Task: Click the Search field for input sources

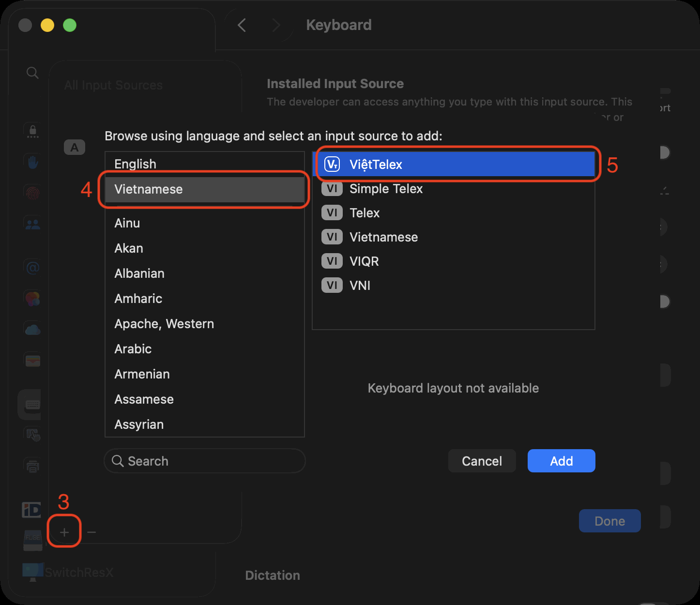Action: pos(205,461)
